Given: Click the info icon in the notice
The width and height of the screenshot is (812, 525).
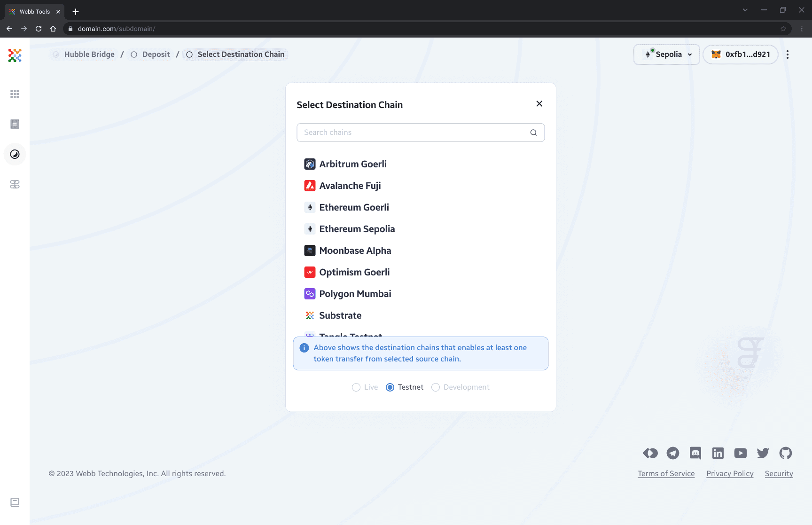Looking at the screenshot, I should click(304, 348).
